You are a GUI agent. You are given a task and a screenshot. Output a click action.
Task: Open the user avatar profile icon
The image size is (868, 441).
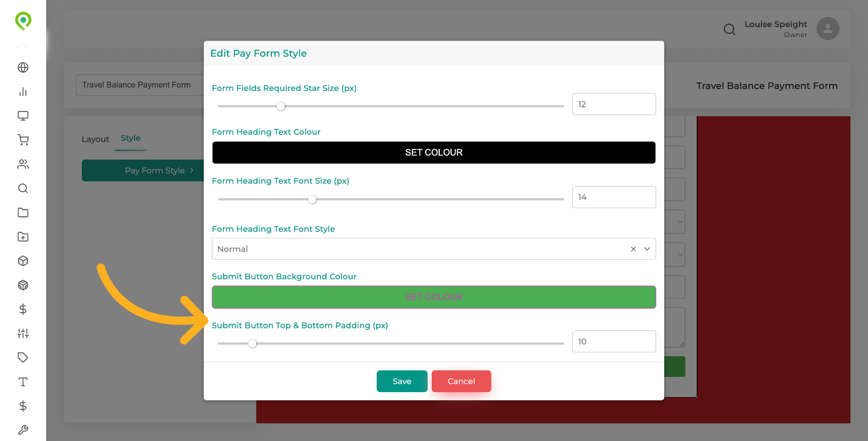click(828, 29)
